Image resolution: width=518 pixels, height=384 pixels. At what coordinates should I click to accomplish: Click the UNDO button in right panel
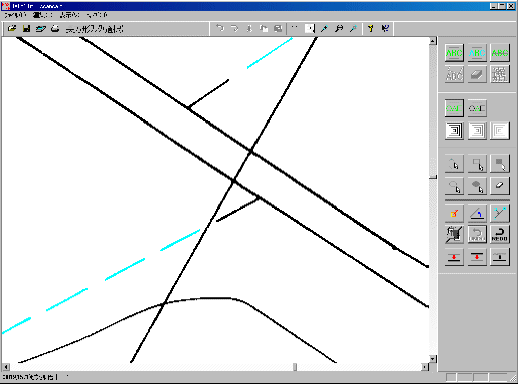point(477,234)
